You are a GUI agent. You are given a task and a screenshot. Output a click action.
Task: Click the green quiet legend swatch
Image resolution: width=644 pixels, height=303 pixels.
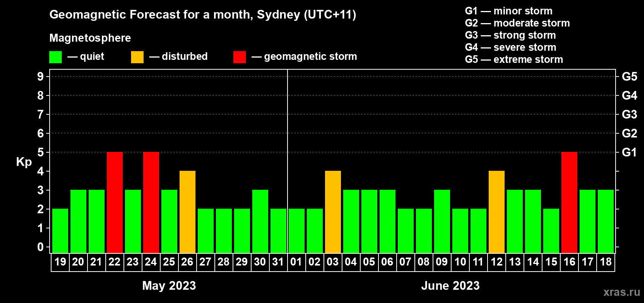pyautogui.click(x=56, y=57)
